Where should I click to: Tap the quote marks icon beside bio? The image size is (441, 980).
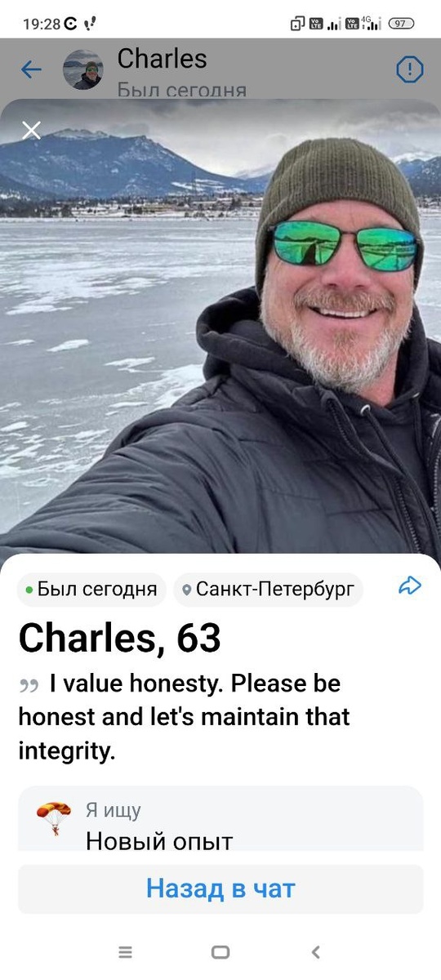click(29, 685)
